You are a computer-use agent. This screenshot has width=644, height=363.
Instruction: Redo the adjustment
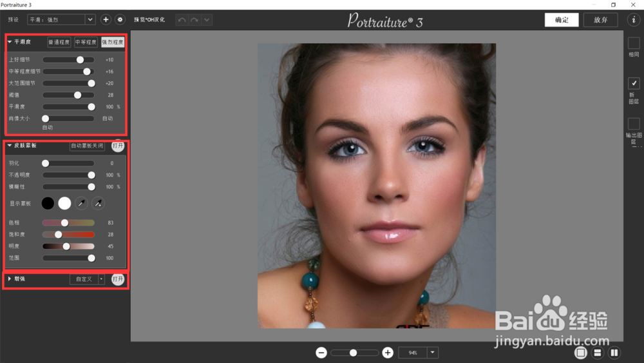tap(194, 20)
